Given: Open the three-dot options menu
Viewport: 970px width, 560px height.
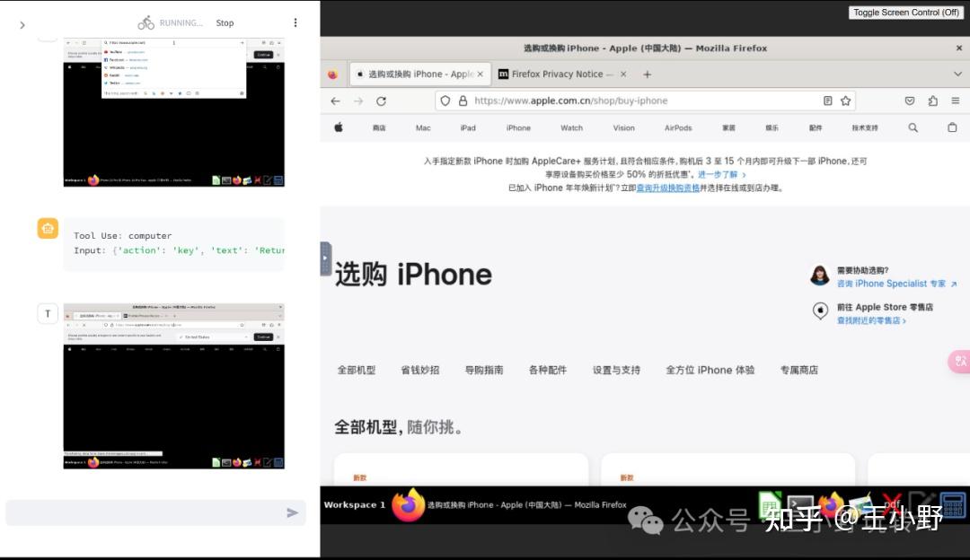Looking at the screenshot, I should (295, 22).
